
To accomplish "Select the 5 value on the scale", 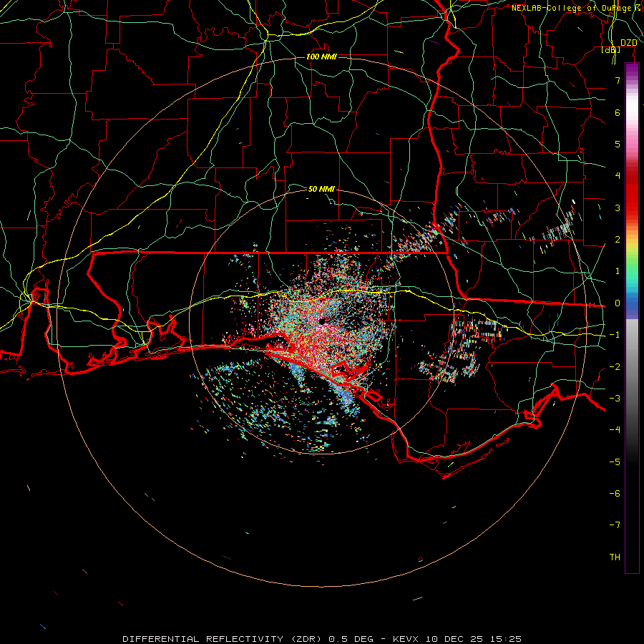I will tap(618, 144).
